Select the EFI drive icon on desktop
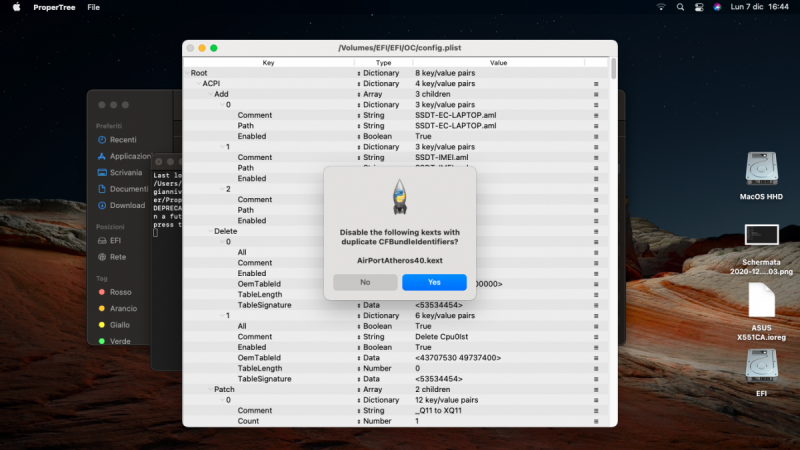Screen dimensions: 800x450 [x=761, y=365]
